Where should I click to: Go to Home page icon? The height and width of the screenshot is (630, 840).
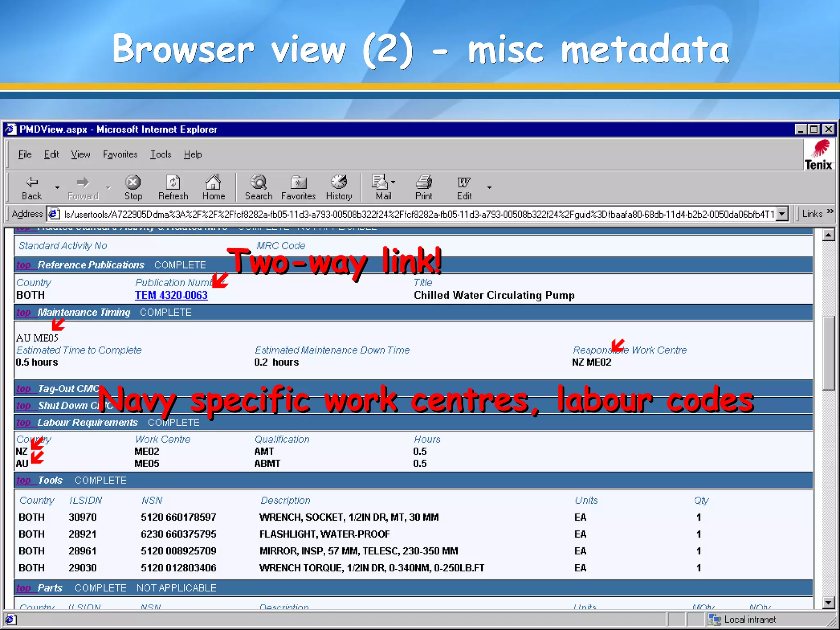point(213,181)
